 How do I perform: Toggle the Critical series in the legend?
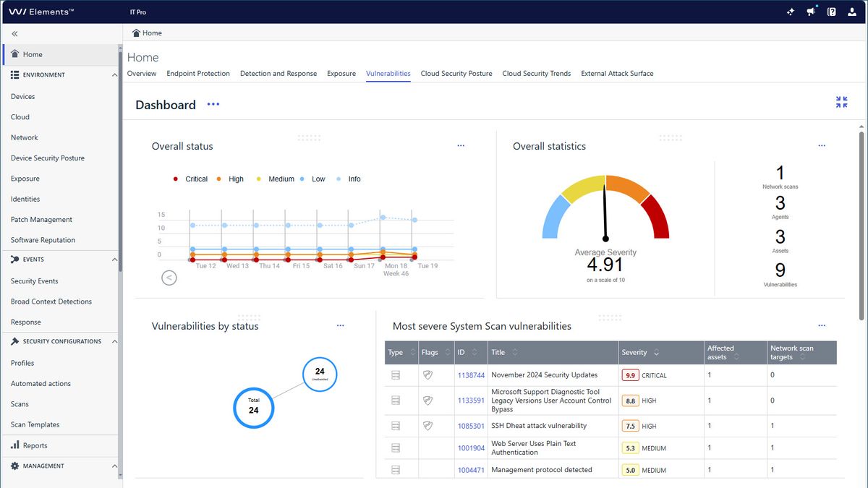190,179
